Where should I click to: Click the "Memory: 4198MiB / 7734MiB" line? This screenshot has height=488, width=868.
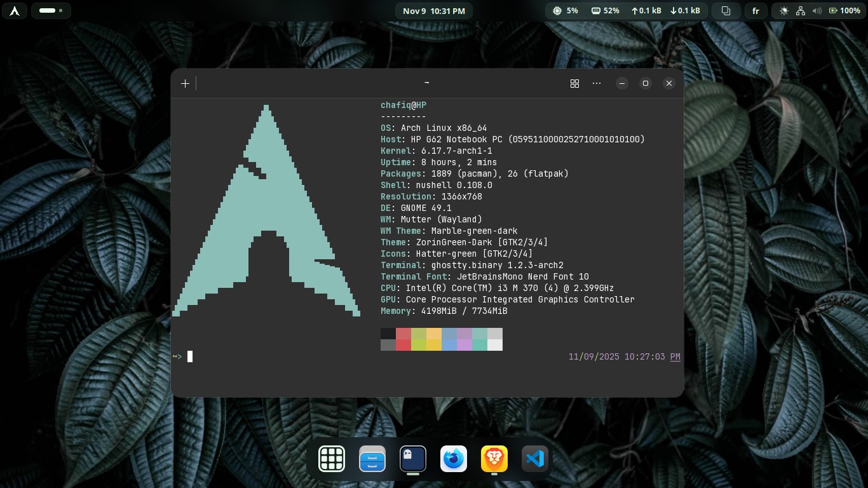tap(444, 311)
